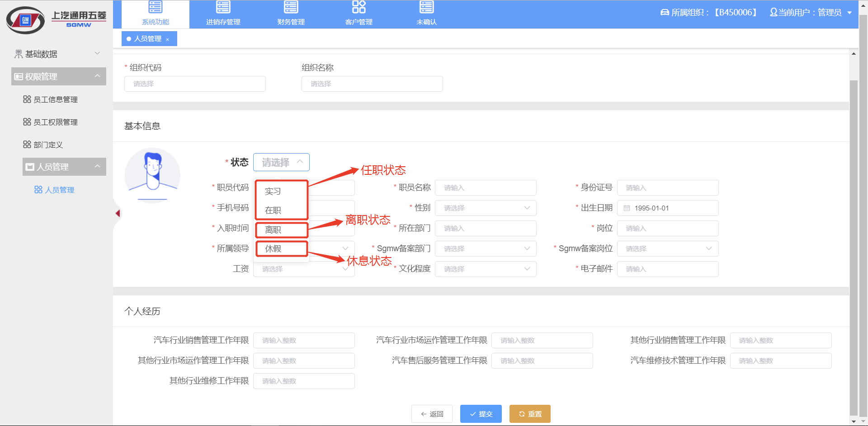Pick the 实习 status option
The width and height of the screenshot is (868, 426).
[281, 192]
